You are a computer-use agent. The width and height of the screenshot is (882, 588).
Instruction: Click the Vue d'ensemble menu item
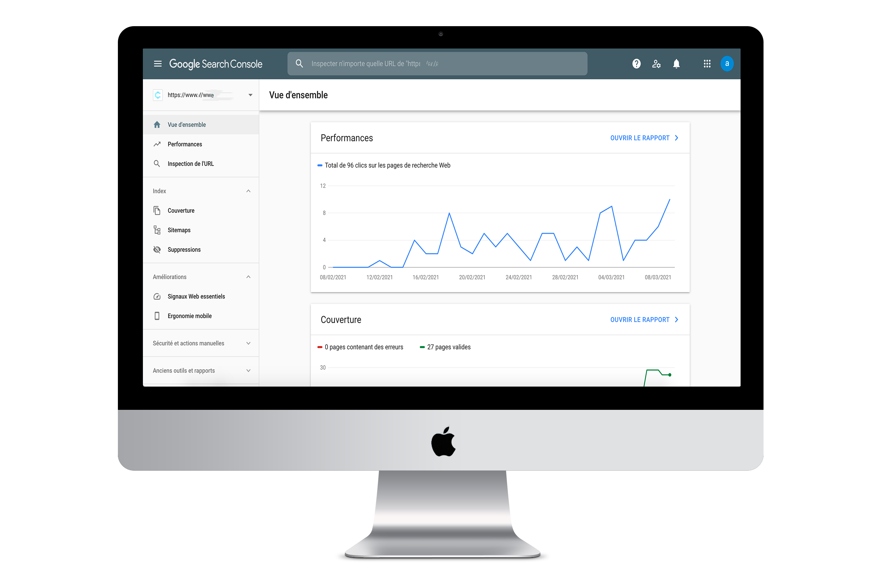[x=186, y=124]
